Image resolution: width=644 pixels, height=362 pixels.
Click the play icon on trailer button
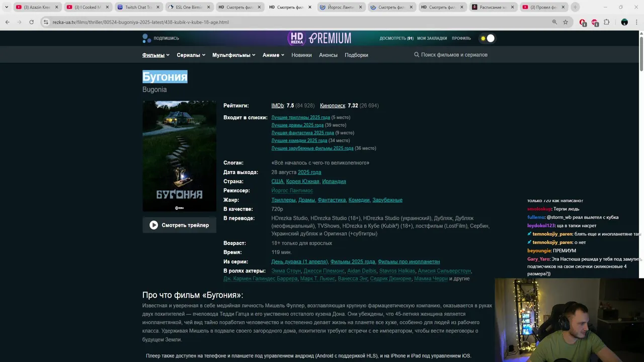153,225
